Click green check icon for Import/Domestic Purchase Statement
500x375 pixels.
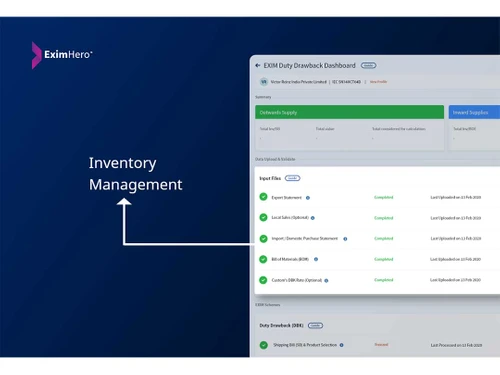click(x=263, y=239)
